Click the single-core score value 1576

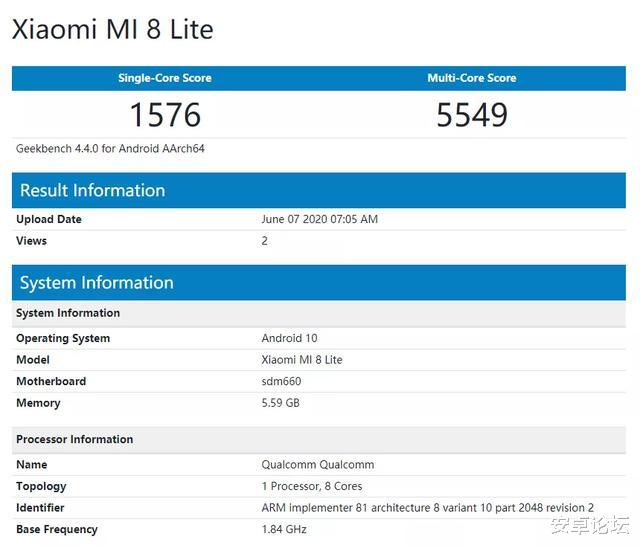tap(165, 115)
